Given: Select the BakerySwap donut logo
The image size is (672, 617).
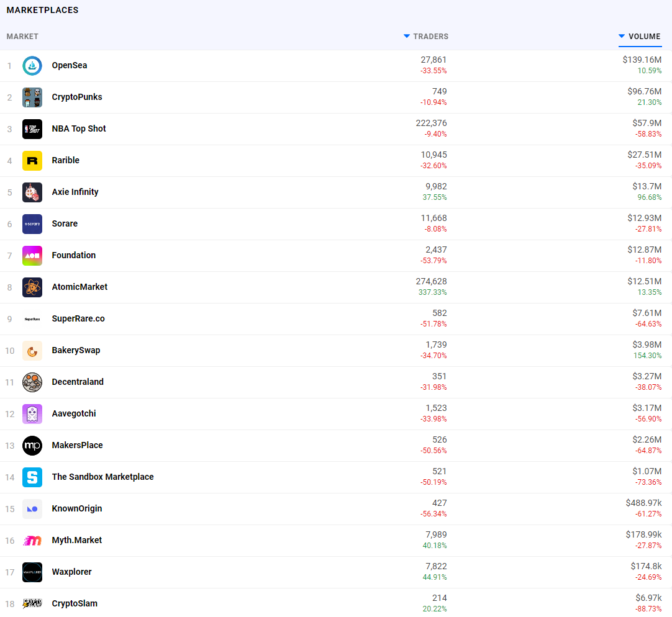Looking at the screenshot, I should click(32, 351).
